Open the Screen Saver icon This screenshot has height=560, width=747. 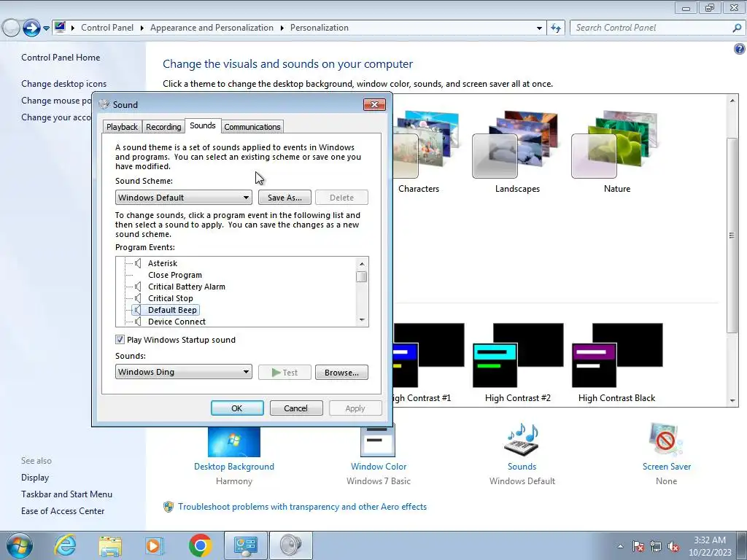point(666,440)
